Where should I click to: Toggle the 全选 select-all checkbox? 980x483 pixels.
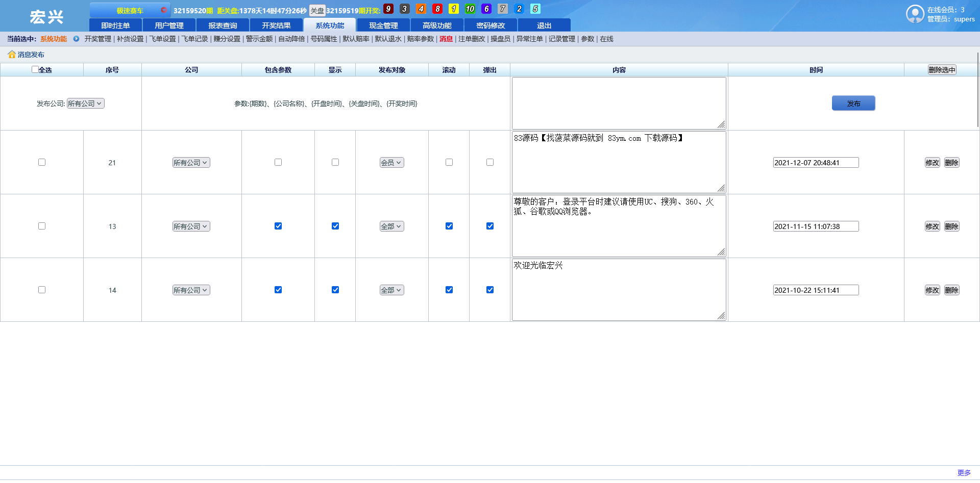pyautogui.click(x=35, y=69)
